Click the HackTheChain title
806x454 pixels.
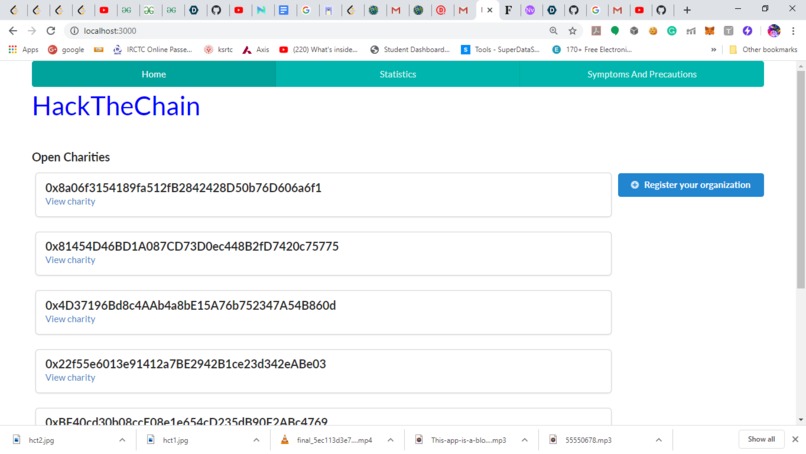click(x=116, y=106)
